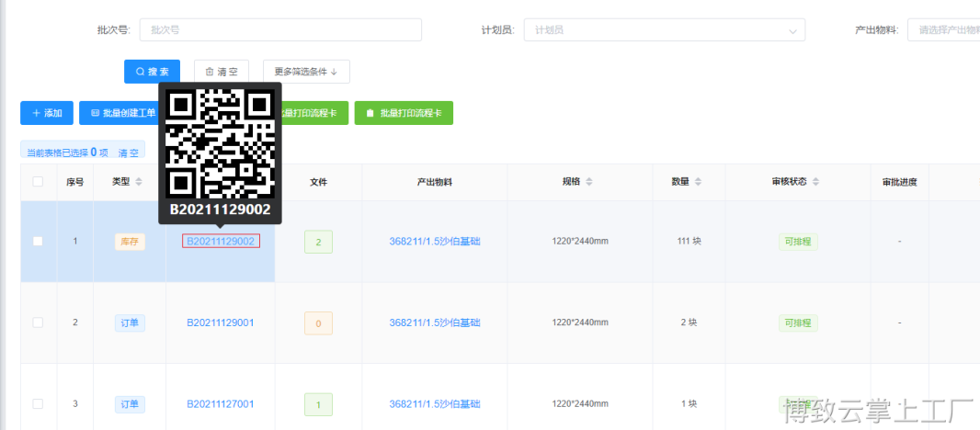
Task: Click the 文件 column header
Action: coord(319,182)
